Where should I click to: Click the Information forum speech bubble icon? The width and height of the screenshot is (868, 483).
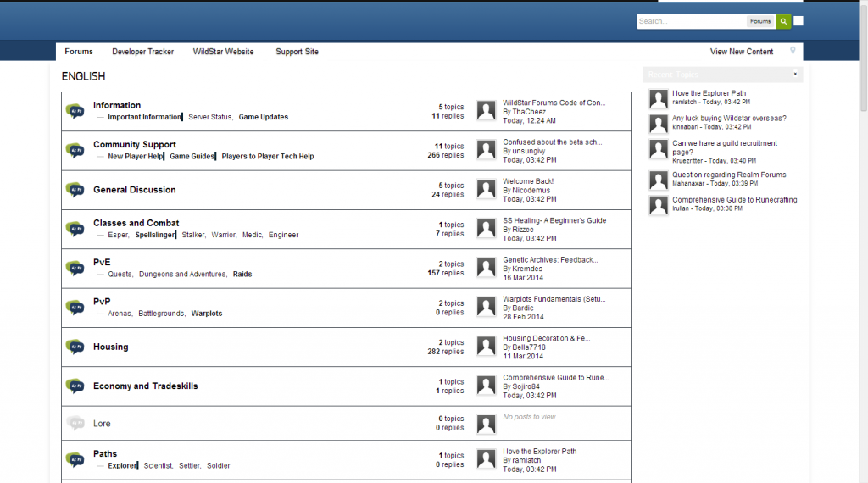pyautogui.click(x=75, y=111)
